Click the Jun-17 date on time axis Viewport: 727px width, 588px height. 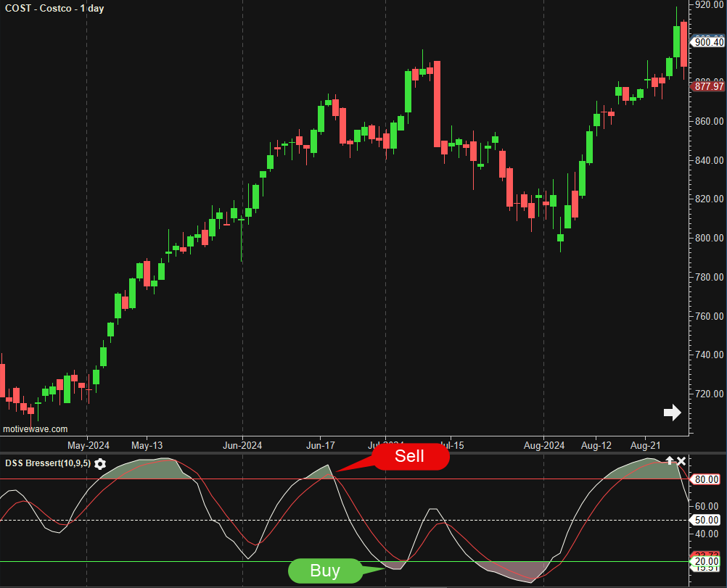coord(320,444)
